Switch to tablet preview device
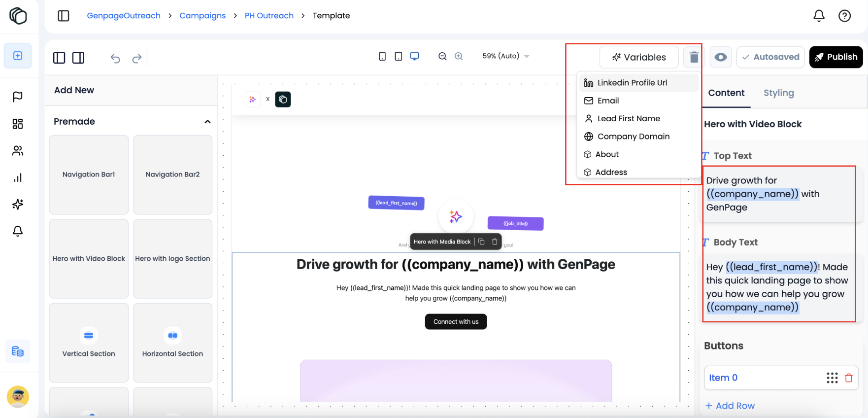Image resolution: width=868 pixels, height=418 pixels. [399, 56]
